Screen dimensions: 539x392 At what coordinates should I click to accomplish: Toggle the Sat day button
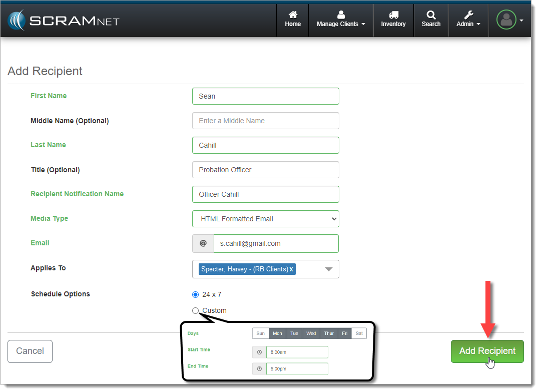click(x=359, y=333)
